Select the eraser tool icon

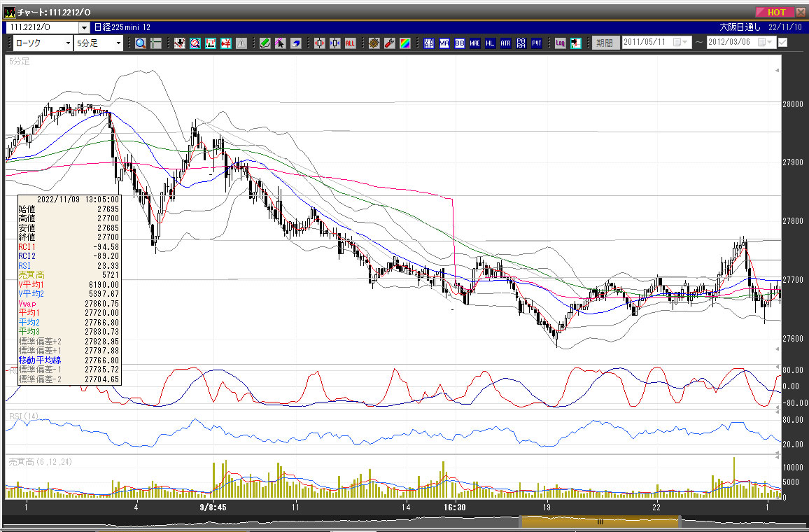click(x=295, y=43)
